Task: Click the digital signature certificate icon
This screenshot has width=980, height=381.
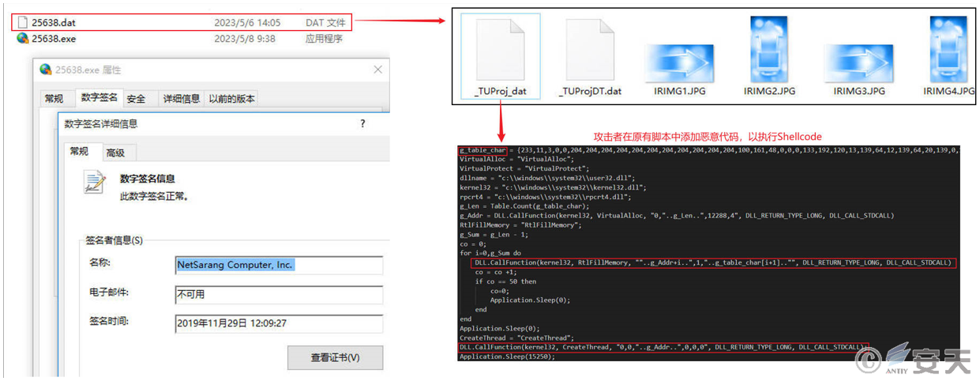Action: tap(96, 183)
